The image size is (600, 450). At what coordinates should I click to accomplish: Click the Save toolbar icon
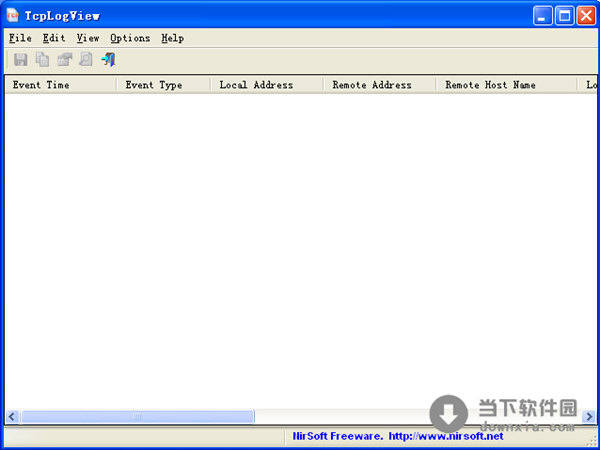[20, 60]
